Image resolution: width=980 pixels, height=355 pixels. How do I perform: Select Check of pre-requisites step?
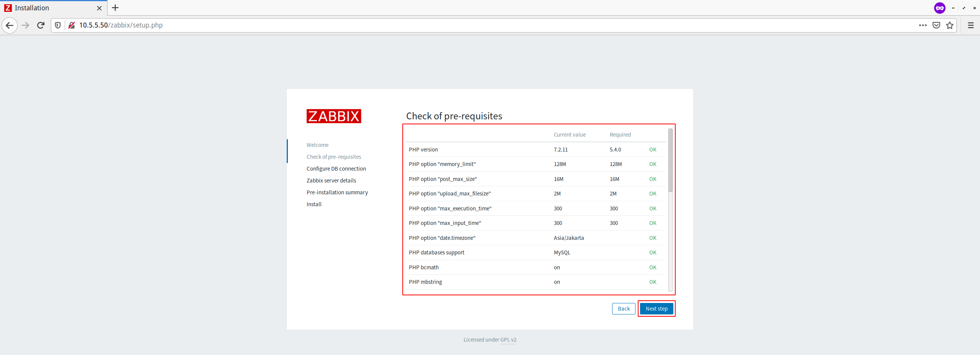point(334,157)
